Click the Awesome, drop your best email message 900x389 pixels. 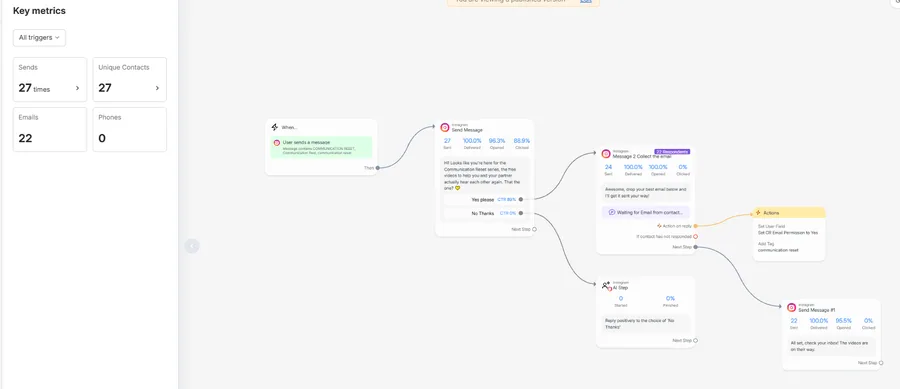pyautogui.click(x=646, y=192)
